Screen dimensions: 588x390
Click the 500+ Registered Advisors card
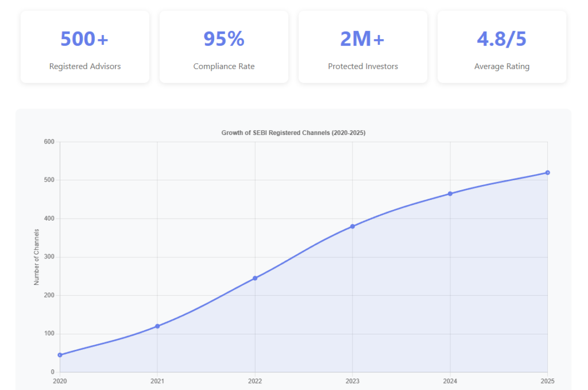click(x=85, y=47)
